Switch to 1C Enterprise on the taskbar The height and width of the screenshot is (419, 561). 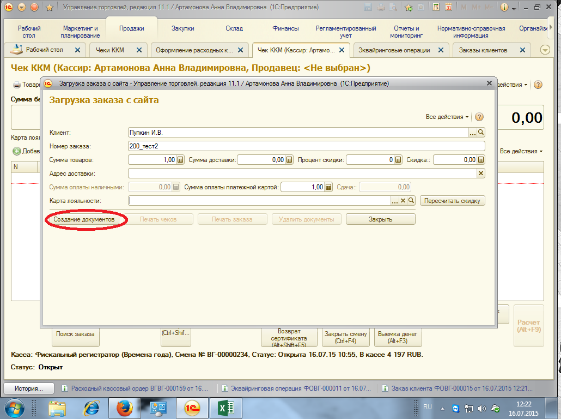click(x=192, y=408)
